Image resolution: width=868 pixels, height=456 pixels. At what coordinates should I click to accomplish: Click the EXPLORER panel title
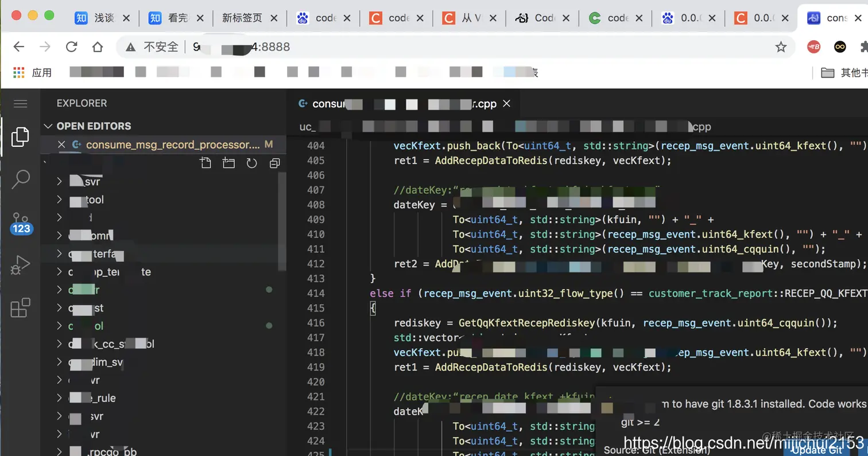pyautogui.click(x=82, y=103)
